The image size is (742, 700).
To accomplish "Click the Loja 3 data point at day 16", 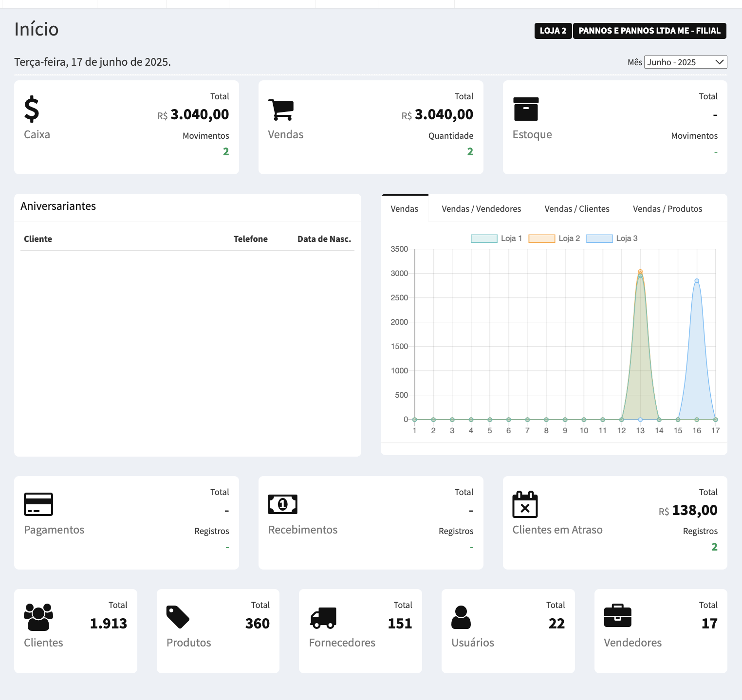I will 697,281.
